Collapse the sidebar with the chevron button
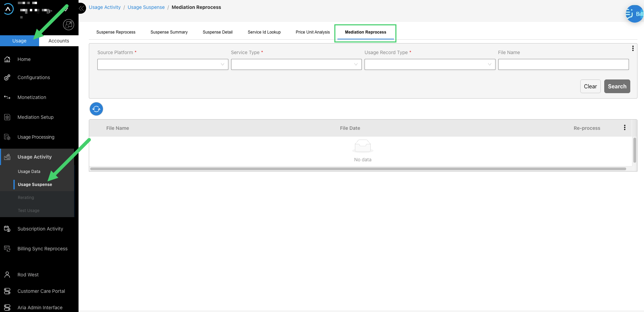Image resolution: width=644 pixels, height=312 pixels. click(82, 8)
